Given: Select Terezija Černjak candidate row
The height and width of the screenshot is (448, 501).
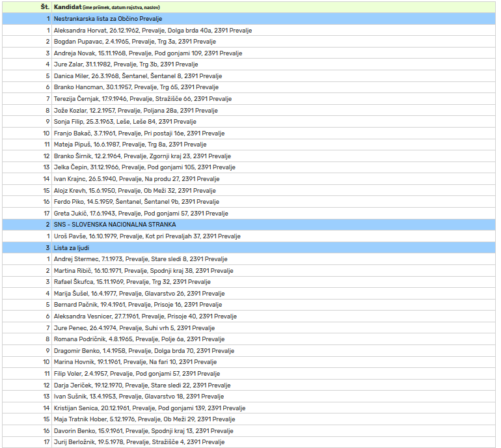Looking at the screenshot, I should pos(142,99).
